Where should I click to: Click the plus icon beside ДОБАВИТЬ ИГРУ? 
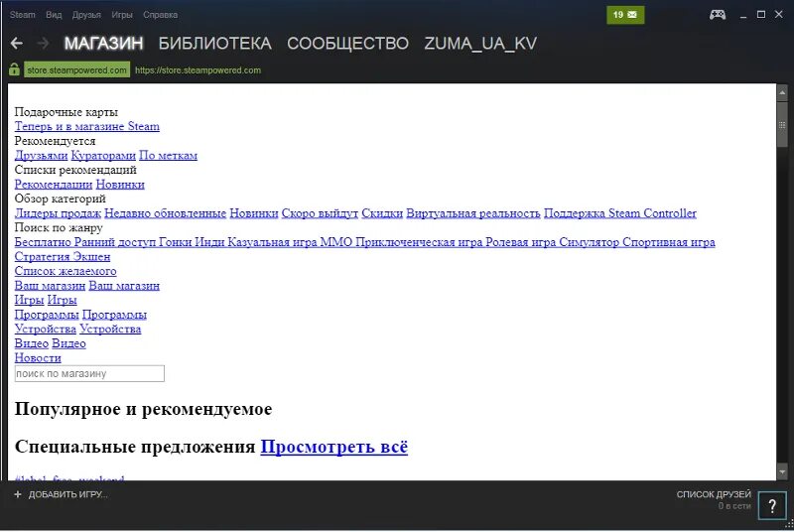click(x=18, y=494)
